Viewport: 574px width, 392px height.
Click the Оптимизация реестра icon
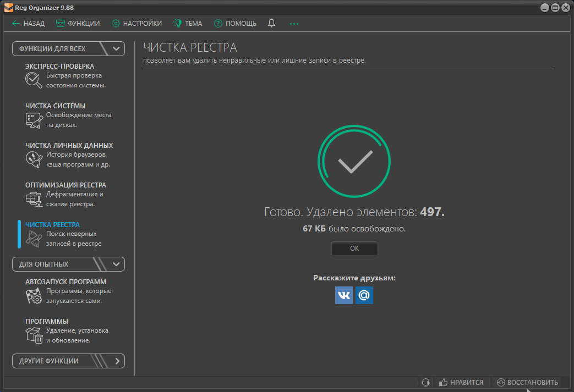[x=34, y=199]
